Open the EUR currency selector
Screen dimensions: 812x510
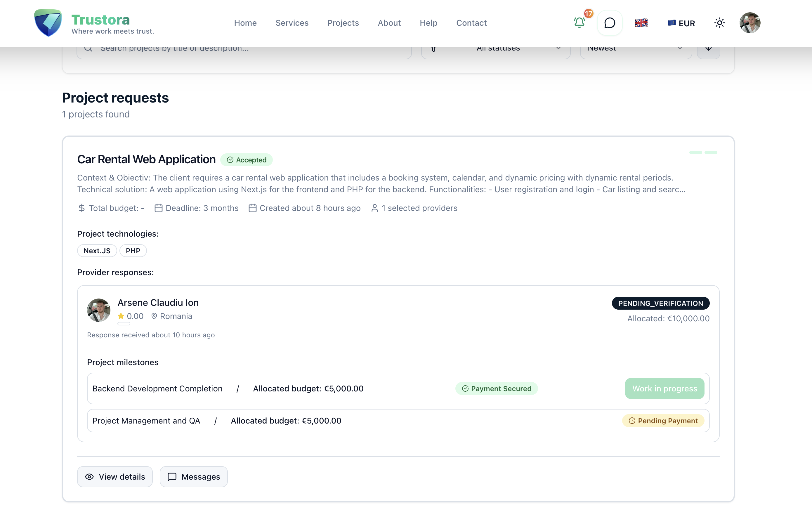point(681,23)
